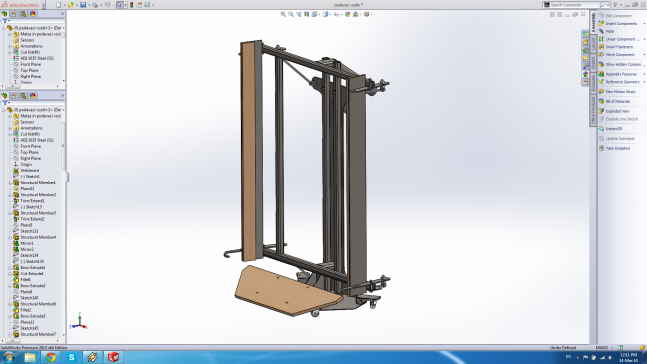Expand Structural Member1 in lower tree

pyautogui.click(x=10, y=182)
